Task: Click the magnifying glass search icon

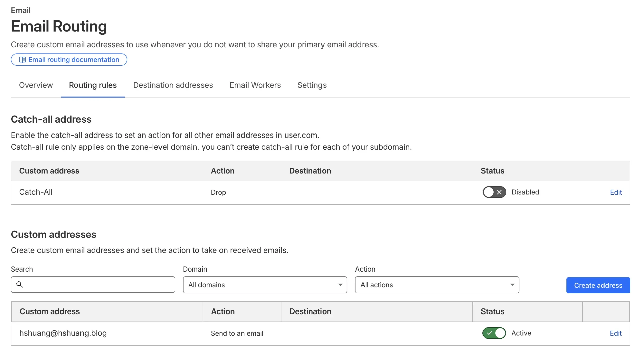Action: [20, 285]
